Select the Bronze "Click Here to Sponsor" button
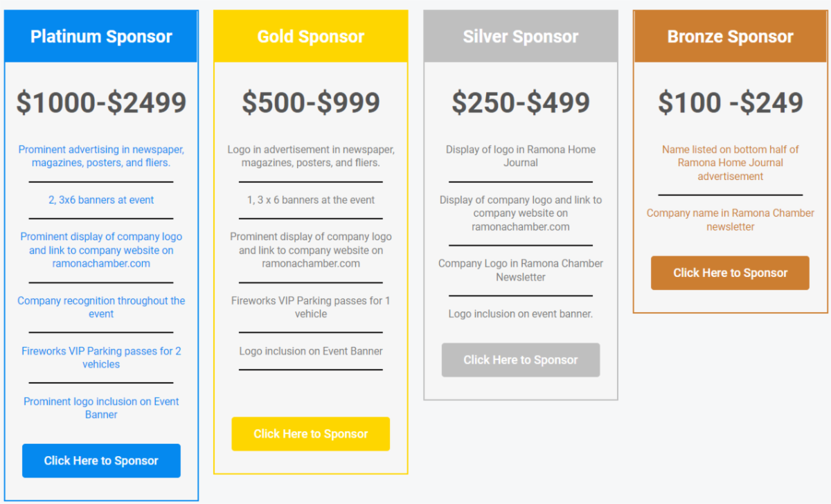Image resolution: width=831 pixels, height=504 pixels. tap(730, 273)
